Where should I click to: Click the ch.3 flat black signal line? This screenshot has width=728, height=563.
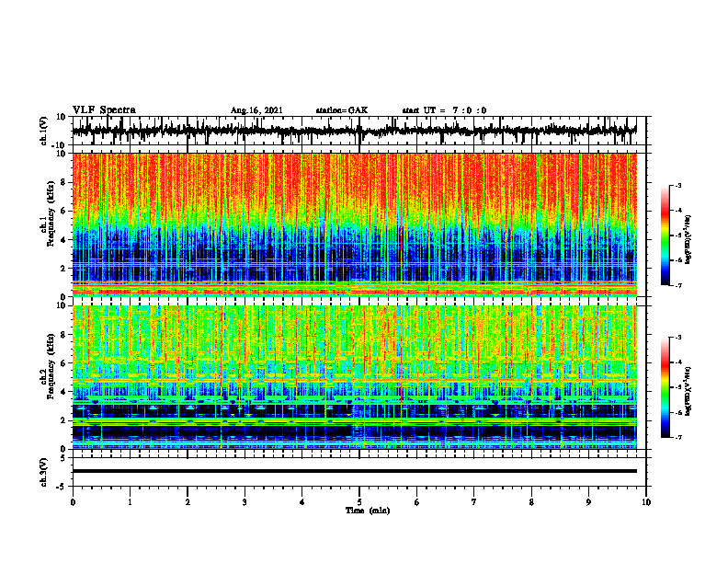click(x=354, y=471)
